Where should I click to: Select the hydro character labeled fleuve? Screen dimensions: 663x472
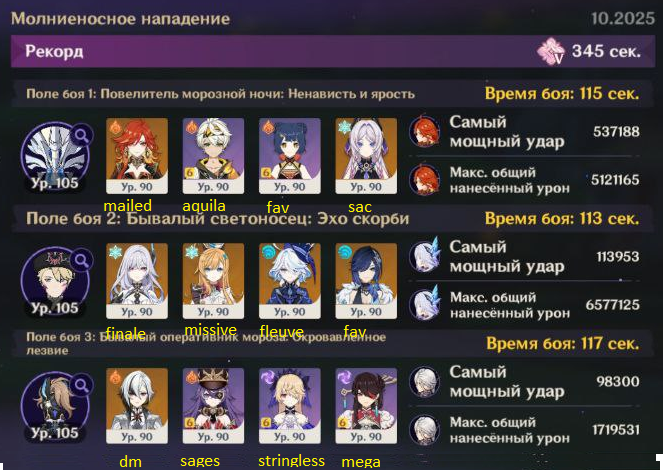pos(290,281)
